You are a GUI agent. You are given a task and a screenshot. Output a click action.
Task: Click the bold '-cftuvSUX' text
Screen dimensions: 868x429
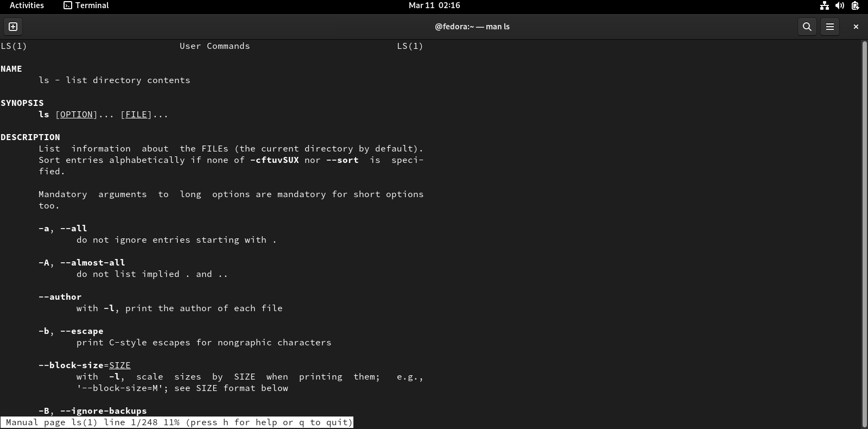[x=275, y=160]
